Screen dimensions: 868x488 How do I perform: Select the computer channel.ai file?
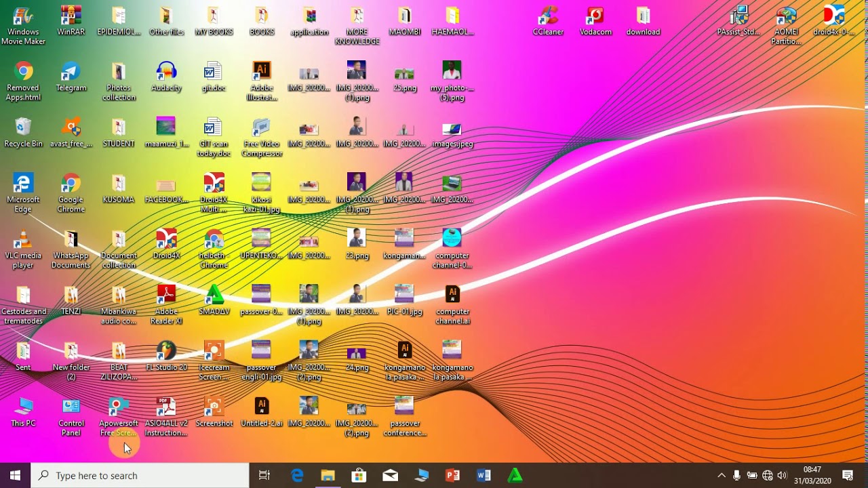click(452, 305)
